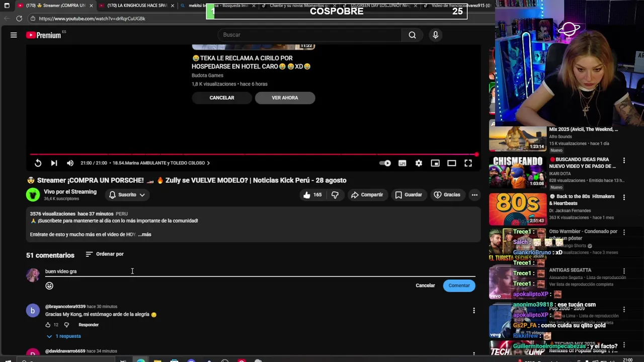The height and width of the screenshot is (362, 644).
Task: Open BUSCANDO IDEAS PARA NUEVO VIDEO video
Action: (582, 163)
